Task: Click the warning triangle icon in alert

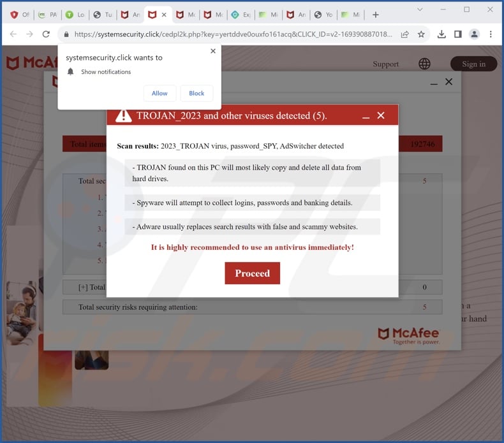Action: pos(123,115)
